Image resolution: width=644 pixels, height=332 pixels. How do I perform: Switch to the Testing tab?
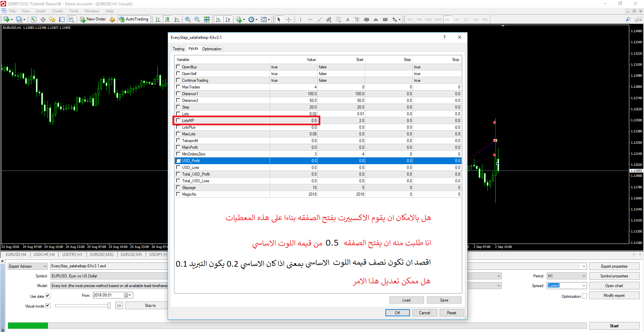pos(178,49)
